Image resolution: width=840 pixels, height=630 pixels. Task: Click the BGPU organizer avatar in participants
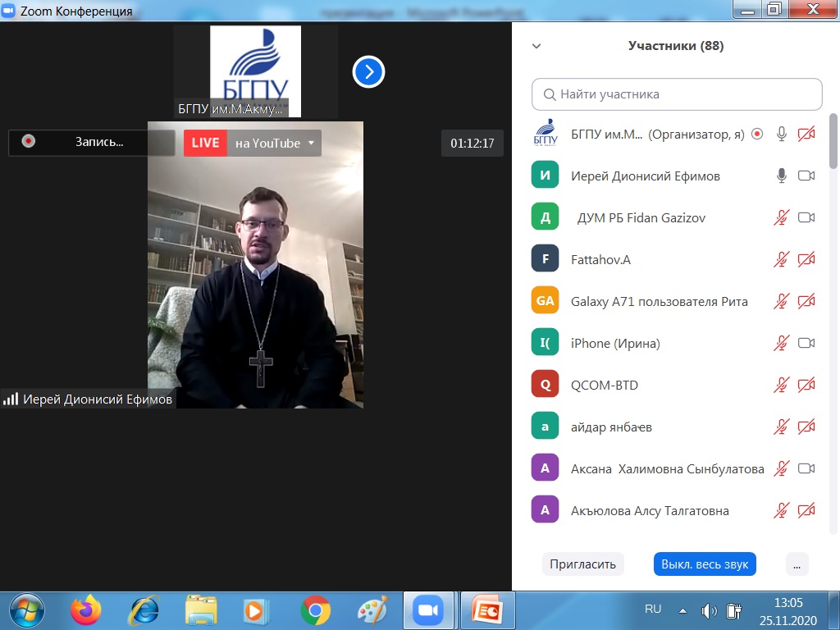545,133
